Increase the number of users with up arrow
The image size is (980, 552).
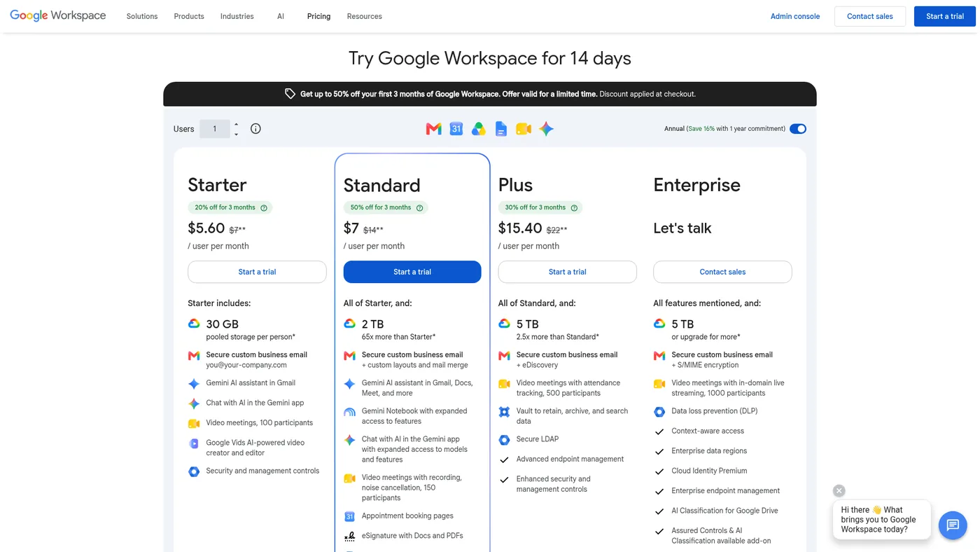click(237, 124)
